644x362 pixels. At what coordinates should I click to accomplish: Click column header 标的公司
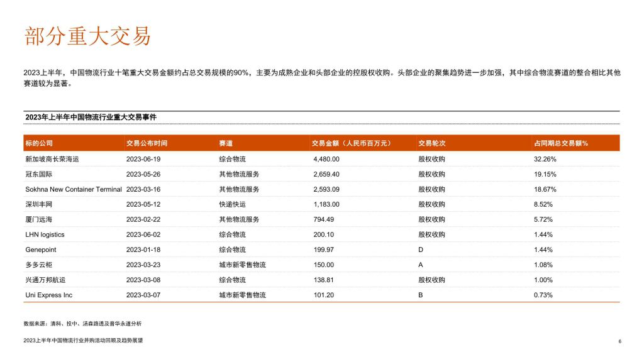point(39,143)
